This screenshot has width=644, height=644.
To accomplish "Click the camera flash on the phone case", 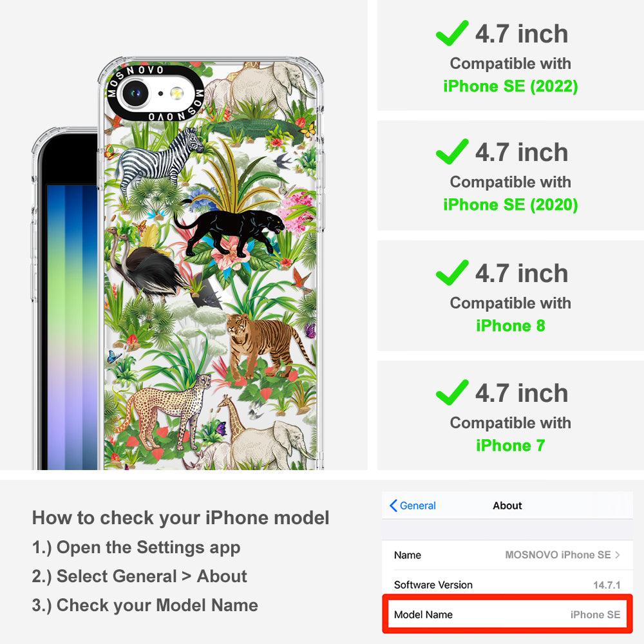I will tap(177, 93).
